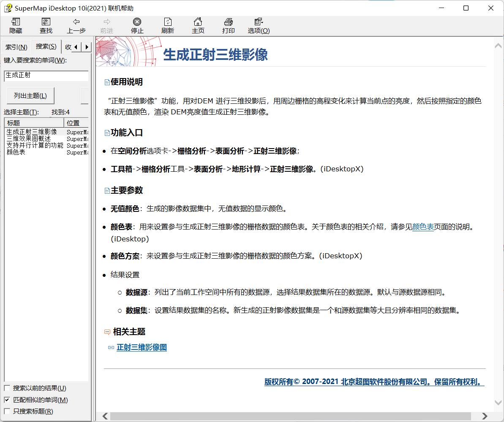Viewport: 504px width, 422px height.
Task: Click the horizontal scrollbar left arrow
Action: (105, 416)
